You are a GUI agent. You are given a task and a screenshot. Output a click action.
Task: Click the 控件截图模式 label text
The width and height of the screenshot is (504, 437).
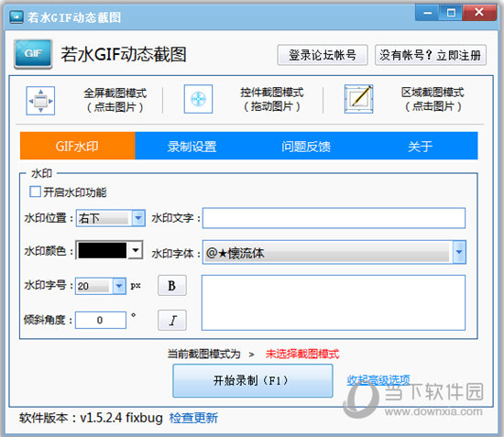272,93
